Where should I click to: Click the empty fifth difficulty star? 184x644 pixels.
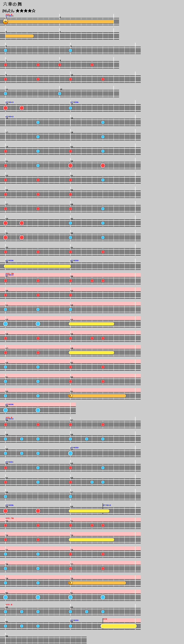(34, 11)
